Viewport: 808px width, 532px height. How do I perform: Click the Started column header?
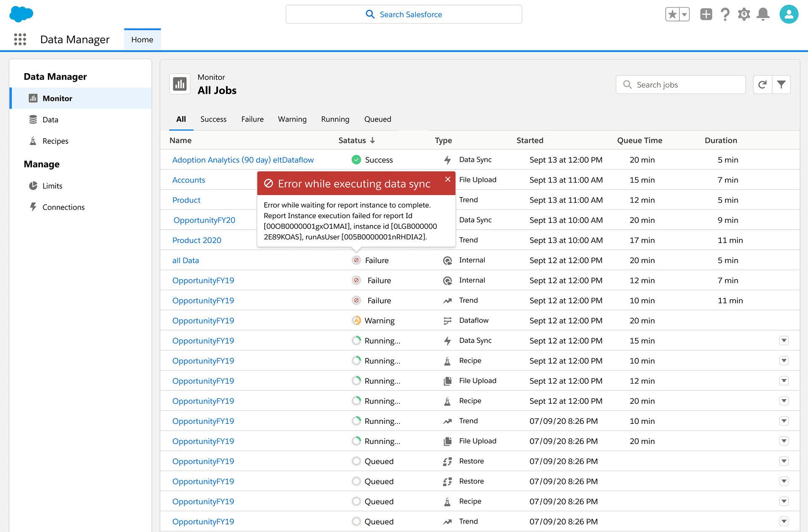coord(530,140)
